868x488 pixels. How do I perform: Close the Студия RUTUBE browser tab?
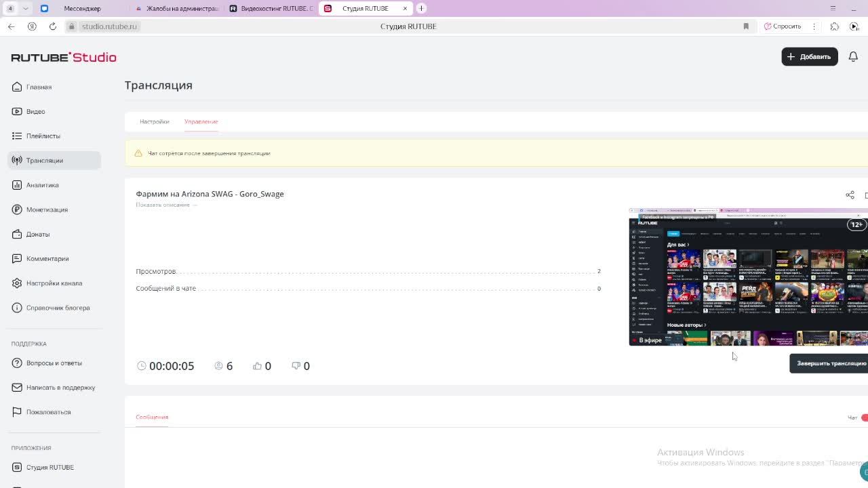(406, 8)
